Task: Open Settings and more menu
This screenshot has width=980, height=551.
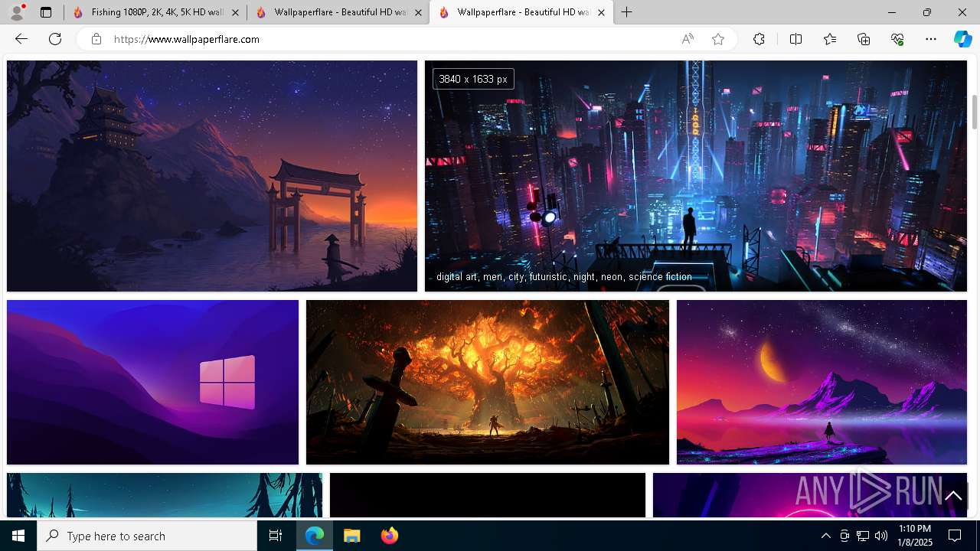Action: (x=931, y=39)
